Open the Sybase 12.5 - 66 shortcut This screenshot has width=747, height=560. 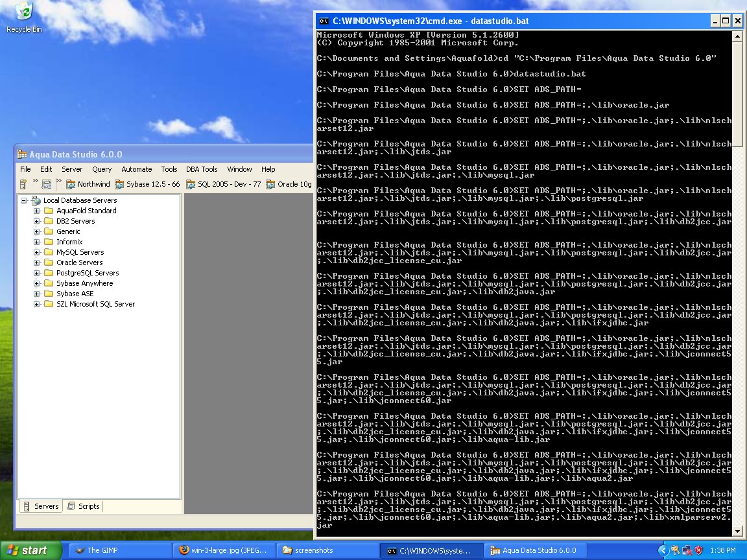(147, 184)
